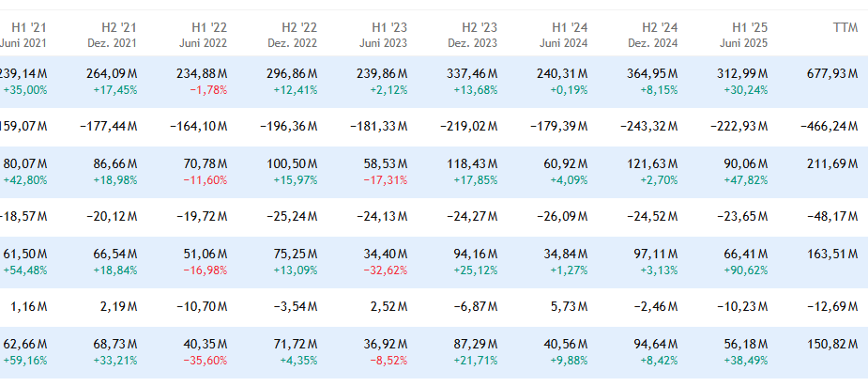Screen dimensions: 868x386
Task: Click the 677,93 M TTM value
Action: (831, 73)
